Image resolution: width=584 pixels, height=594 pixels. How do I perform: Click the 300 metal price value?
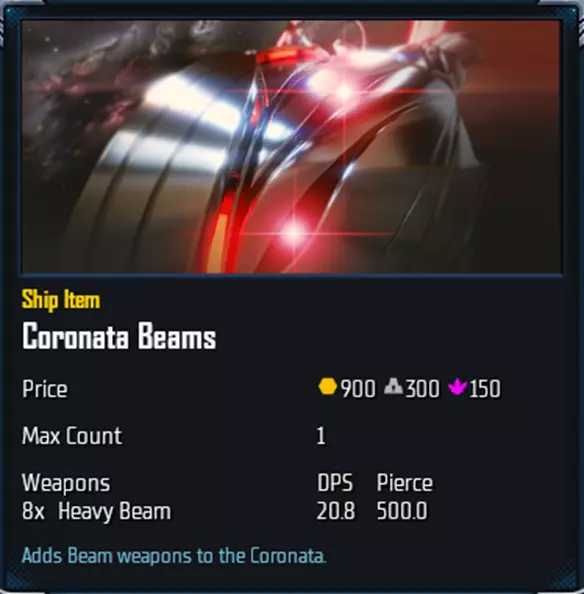pyautogui.click(x=422, y=389)
